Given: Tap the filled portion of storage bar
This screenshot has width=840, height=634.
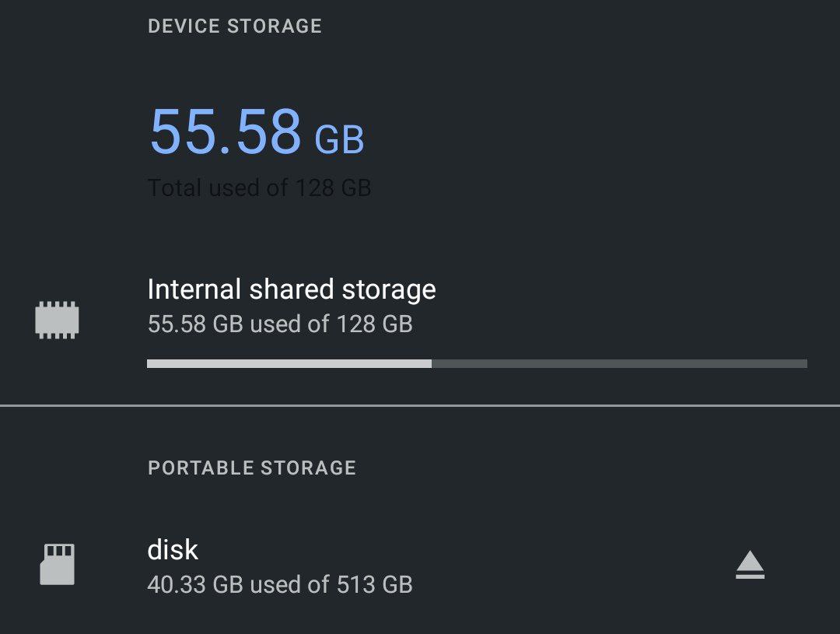Looking at the screenshot, I should click(289, 364).
